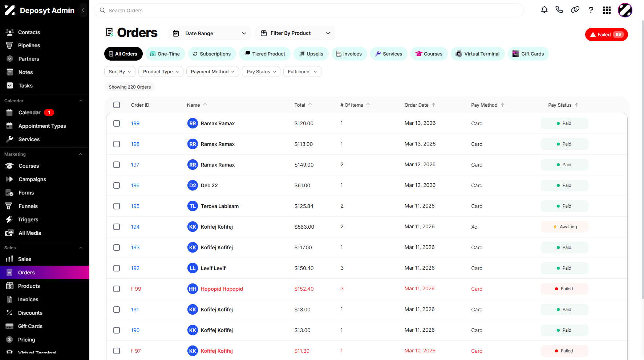Sort by Total column arrow
Viewport: 644px width, 360px height.
[310, 105]
